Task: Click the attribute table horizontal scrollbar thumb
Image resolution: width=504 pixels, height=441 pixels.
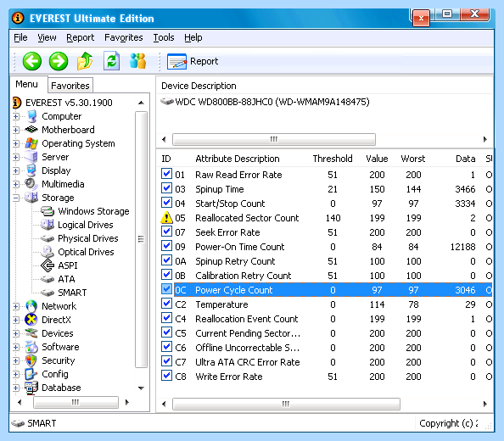Action: point(286,404)
